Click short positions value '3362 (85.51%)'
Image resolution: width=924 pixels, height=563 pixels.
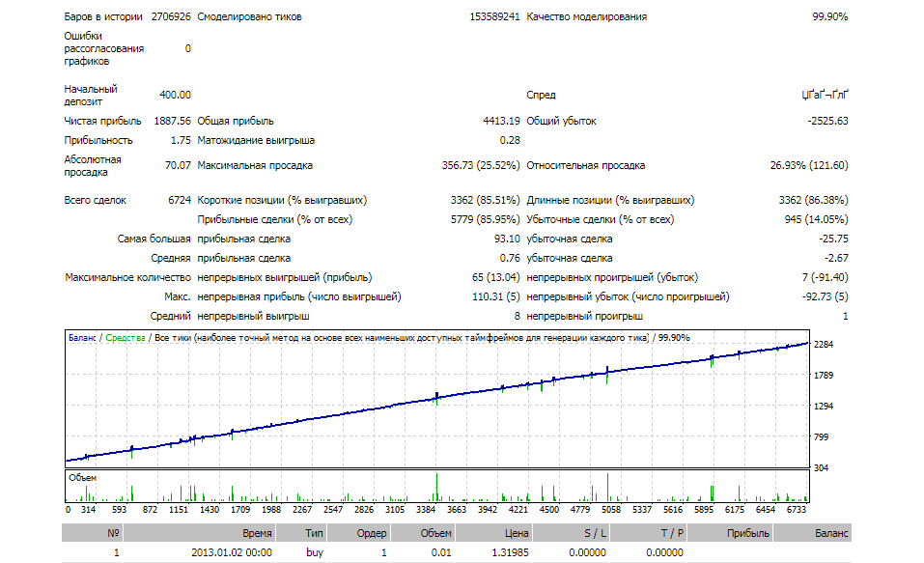coord(485,200)
